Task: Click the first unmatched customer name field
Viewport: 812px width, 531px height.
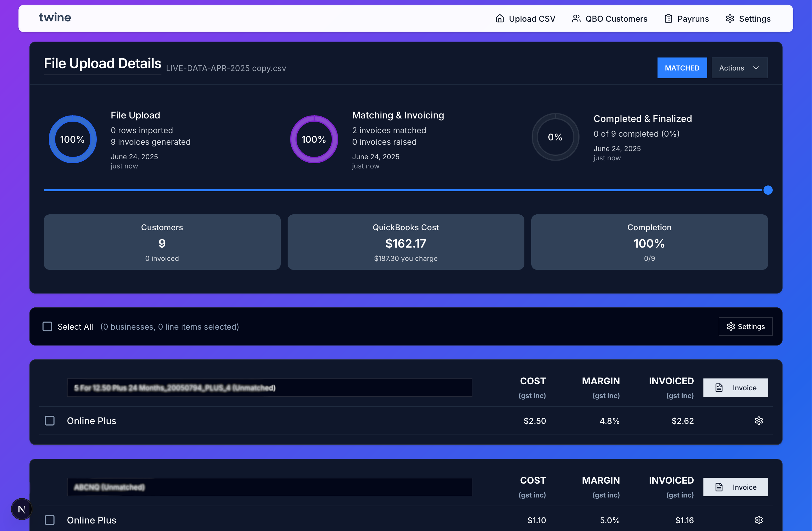Action: 269,388
